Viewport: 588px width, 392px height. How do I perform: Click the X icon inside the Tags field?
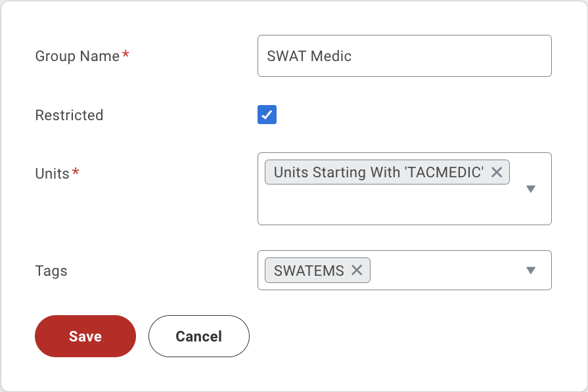[x=357, y=270]
